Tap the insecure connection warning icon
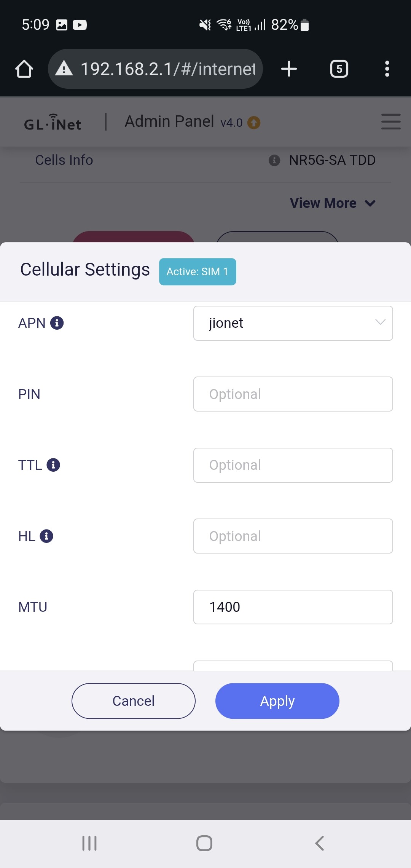Image resolution: width=411 pixels, height=868 pixels. click(x=64, y=69)
